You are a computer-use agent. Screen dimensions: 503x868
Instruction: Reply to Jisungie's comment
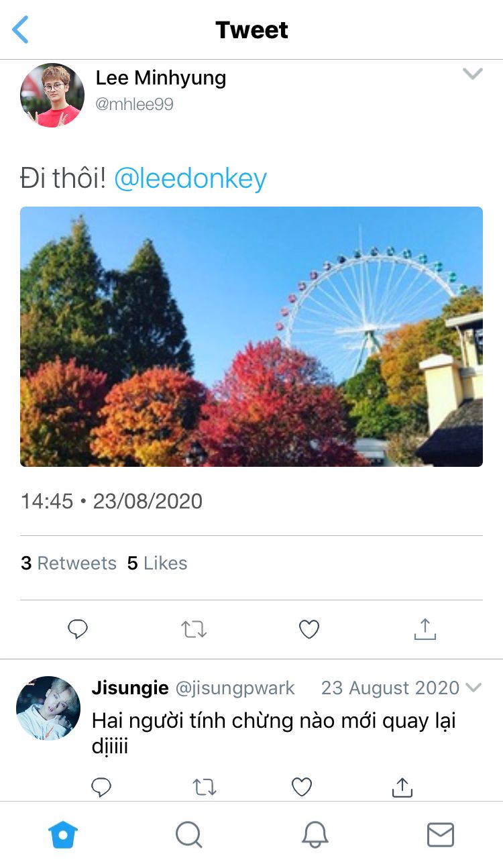pos(101,787)
